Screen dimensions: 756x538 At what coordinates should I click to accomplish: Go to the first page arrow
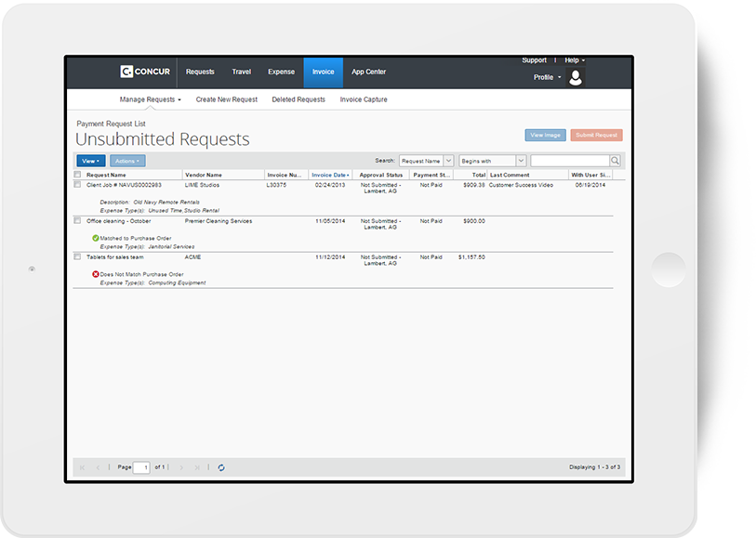tap(82, 467)
